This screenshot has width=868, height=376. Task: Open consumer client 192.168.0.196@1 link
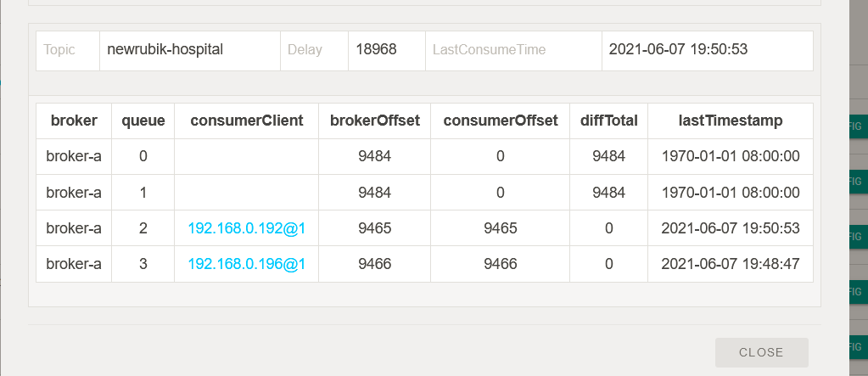(246, 264)
